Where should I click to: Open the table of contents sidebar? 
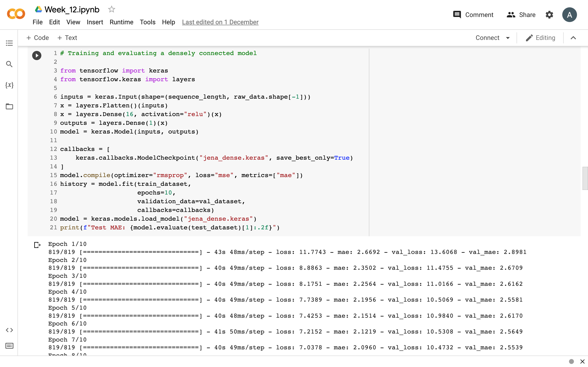click(9, 43)
